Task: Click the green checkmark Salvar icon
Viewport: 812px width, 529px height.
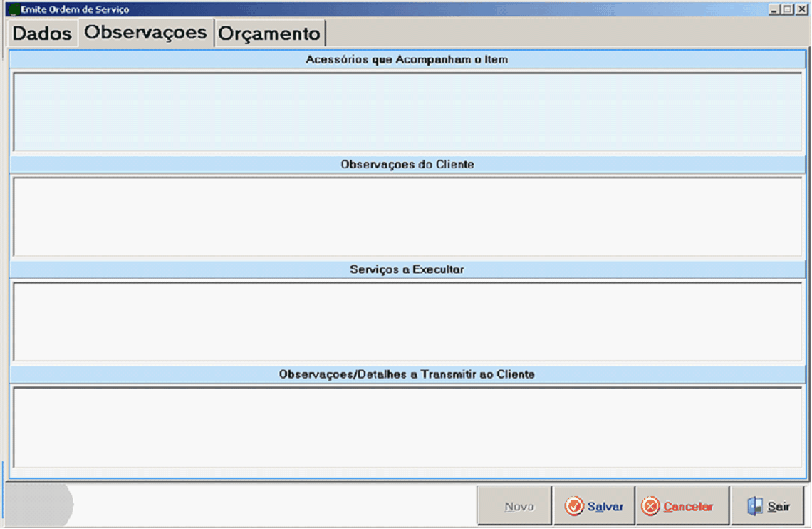Action: [574, 506]
